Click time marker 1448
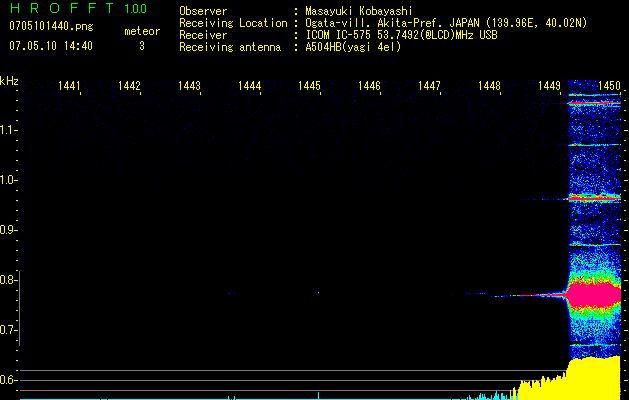The height and width of the screenshot is (400, 629). coord(489,86)
